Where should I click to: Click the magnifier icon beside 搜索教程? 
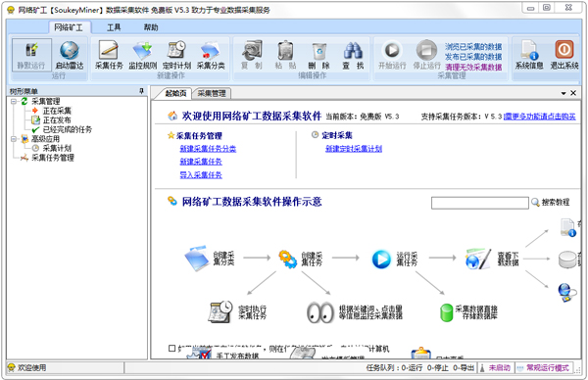[x=535, y=203]
